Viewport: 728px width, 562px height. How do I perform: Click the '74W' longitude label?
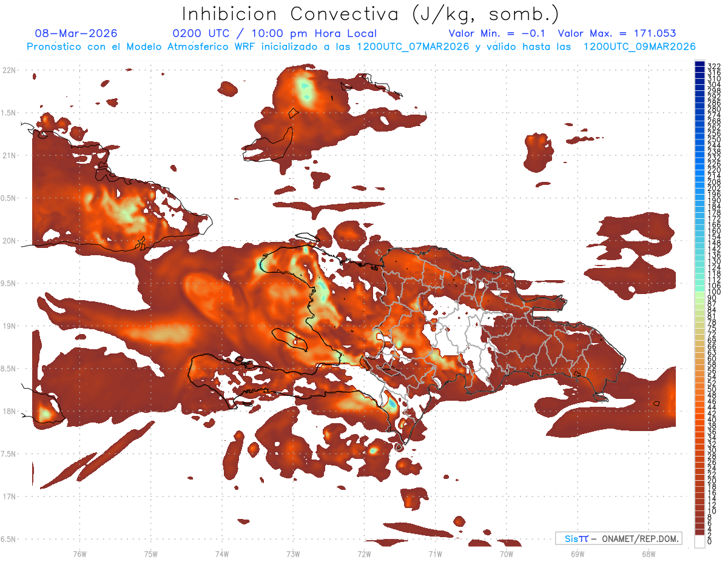[x=222, y=554]
